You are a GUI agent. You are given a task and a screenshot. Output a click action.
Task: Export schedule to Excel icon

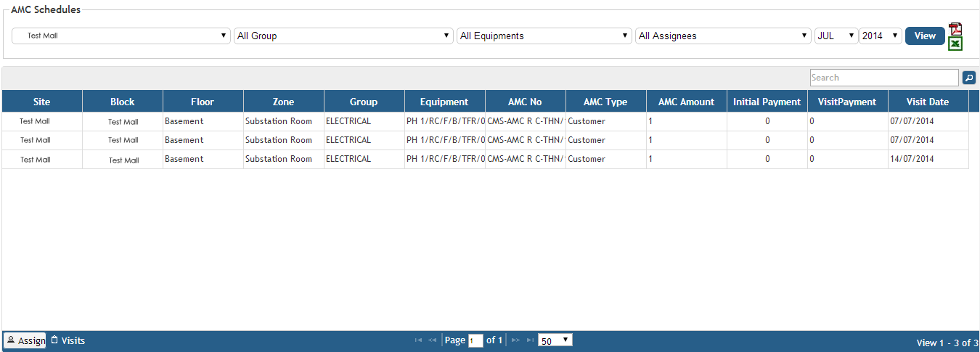coord(955,44)
